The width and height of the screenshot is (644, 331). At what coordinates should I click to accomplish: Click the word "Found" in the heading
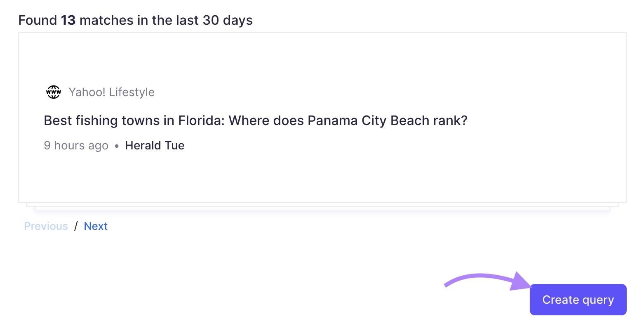38,20
